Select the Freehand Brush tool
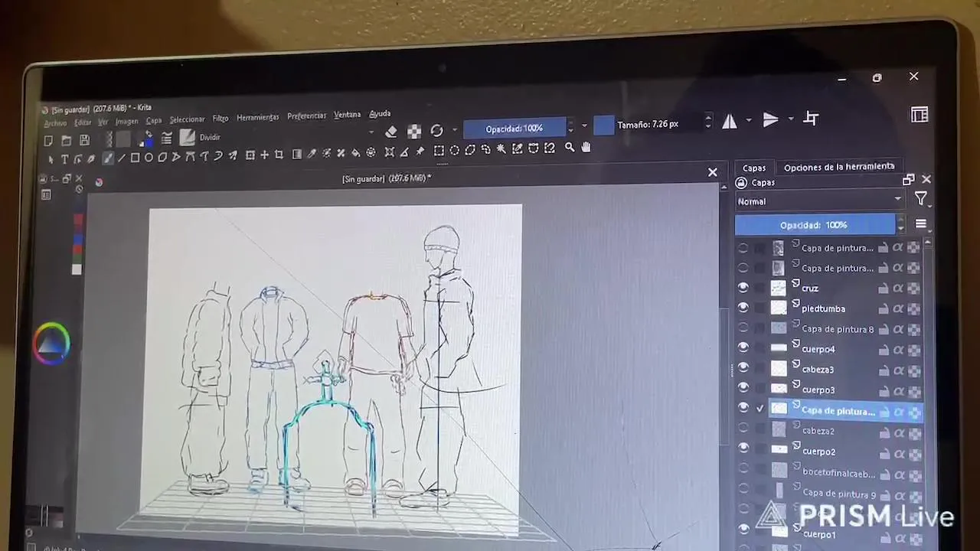Image resolution: width=980 pixels, height=551 pixels. (108, 158)
